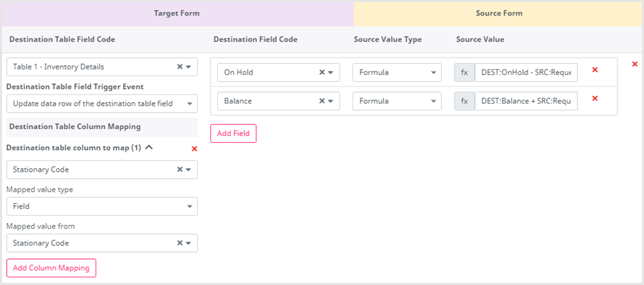Click the Add Field button
This screenshot has width=644, height=285.
tap(233, 133)
